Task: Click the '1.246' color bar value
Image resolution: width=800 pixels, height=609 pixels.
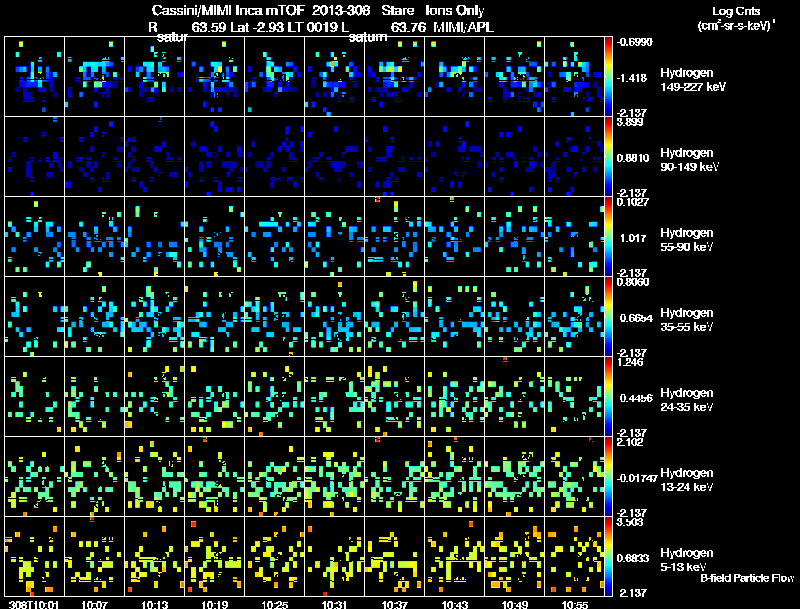Action: (630, 362)
